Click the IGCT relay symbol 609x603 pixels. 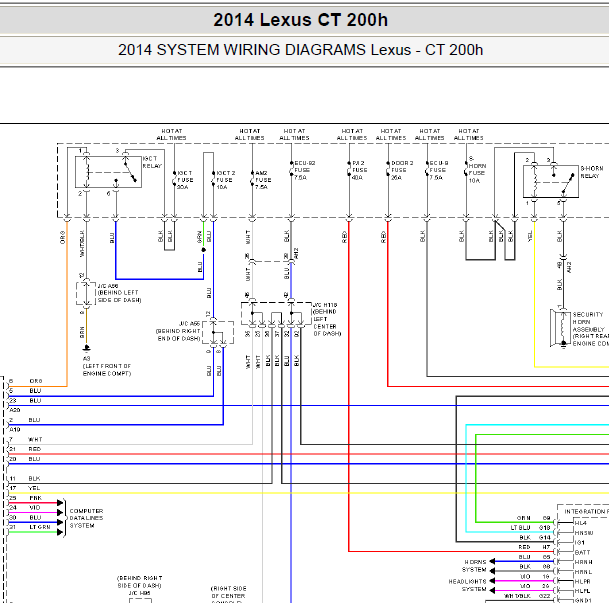coord(108,172)
